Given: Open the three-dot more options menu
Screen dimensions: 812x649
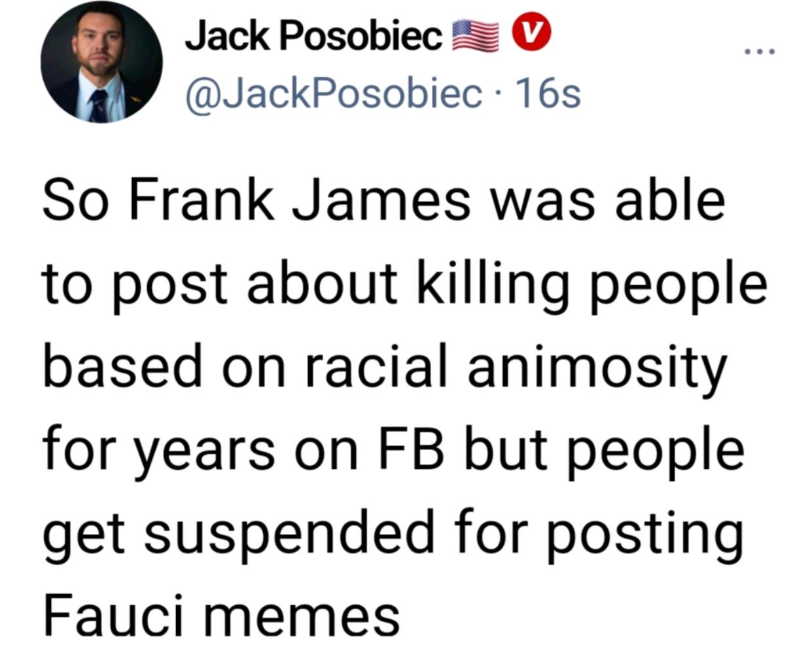Looking at the screenshot, I should (760, 51).
